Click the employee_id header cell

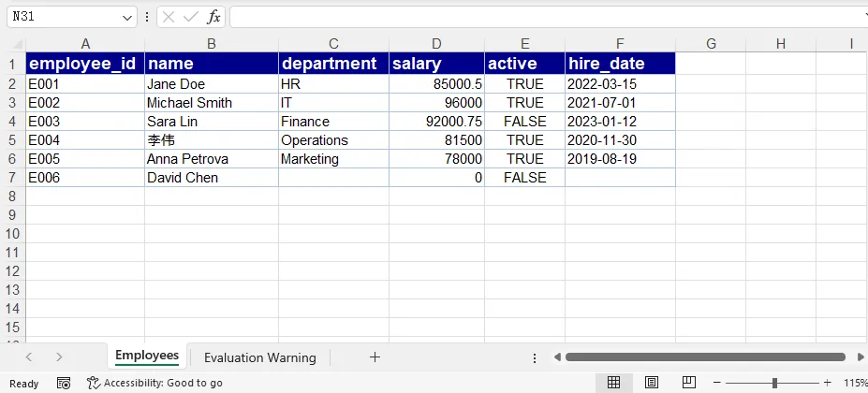point(85,64)
